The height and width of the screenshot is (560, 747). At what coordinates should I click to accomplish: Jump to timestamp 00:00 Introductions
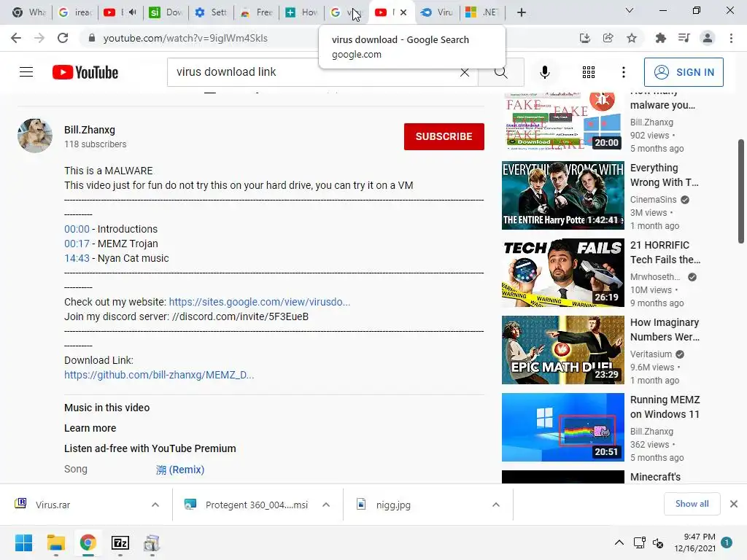77,229
